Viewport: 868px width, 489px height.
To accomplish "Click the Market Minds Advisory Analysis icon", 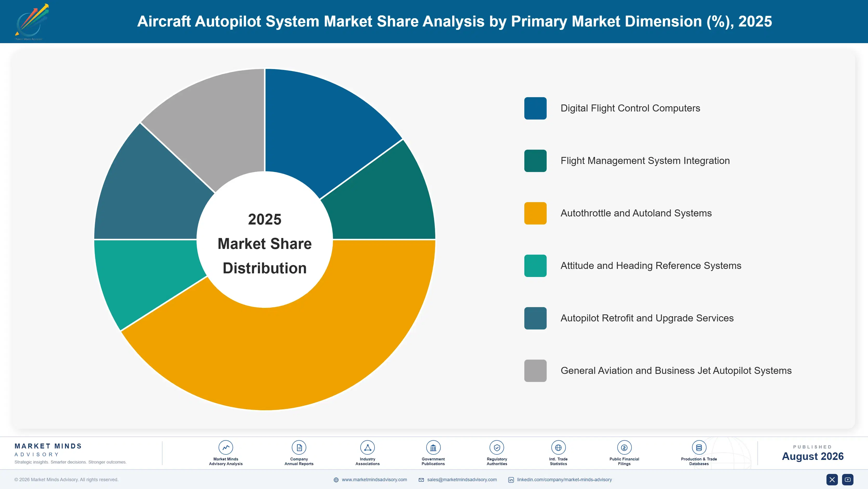I will 225,447.
